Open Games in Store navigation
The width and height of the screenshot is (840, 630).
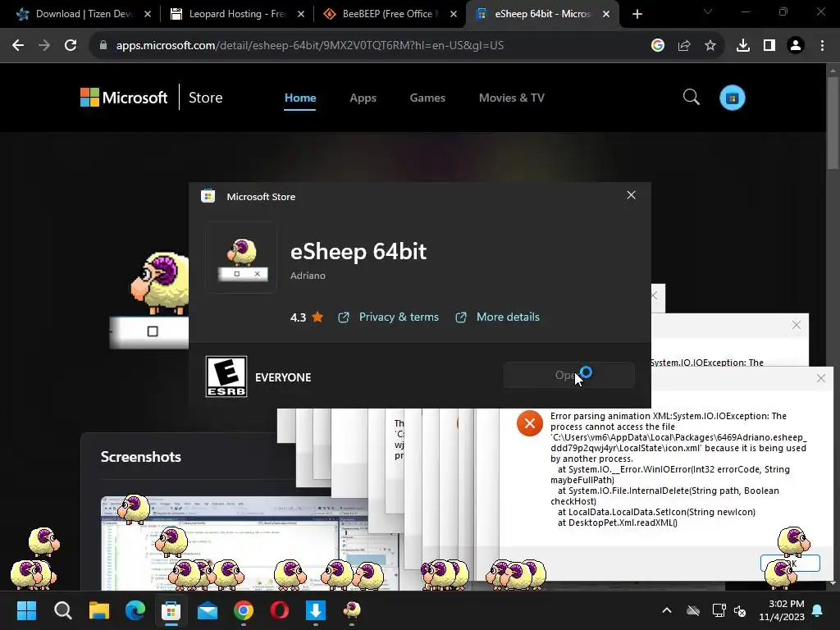coord(427,98)
